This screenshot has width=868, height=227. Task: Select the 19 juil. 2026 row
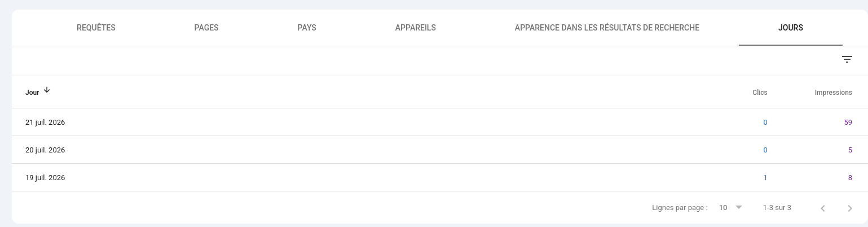439,177
